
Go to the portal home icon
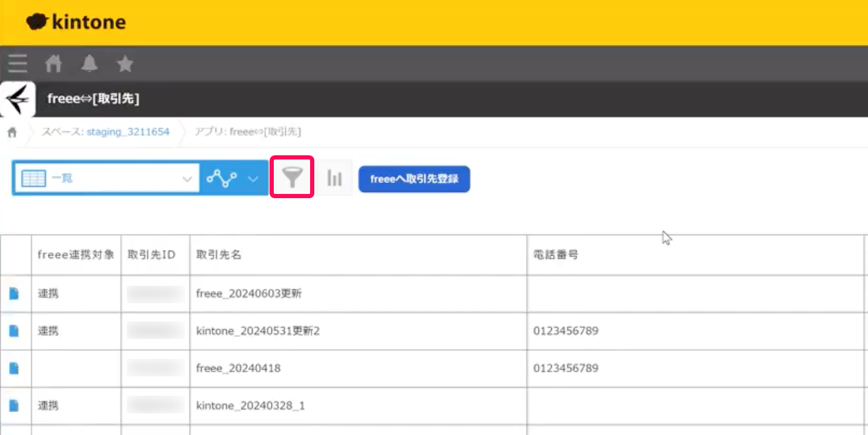(x=53, y=63)
